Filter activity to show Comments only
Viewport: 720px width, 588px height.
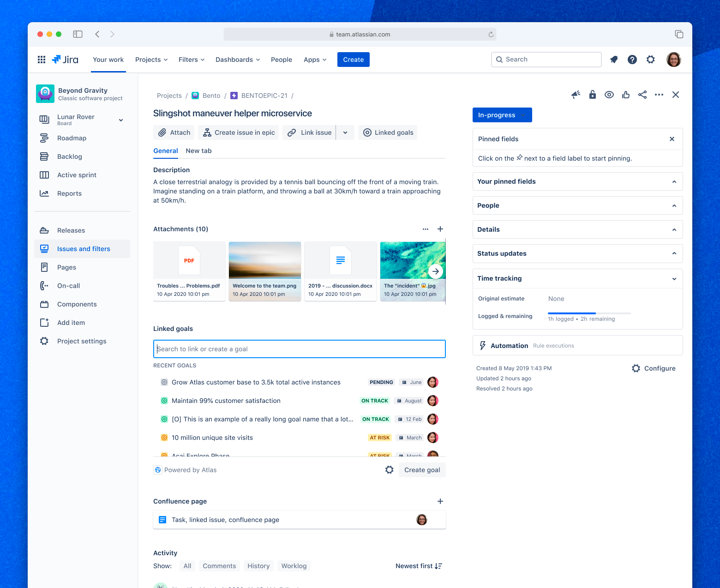[x=219, y=566]
